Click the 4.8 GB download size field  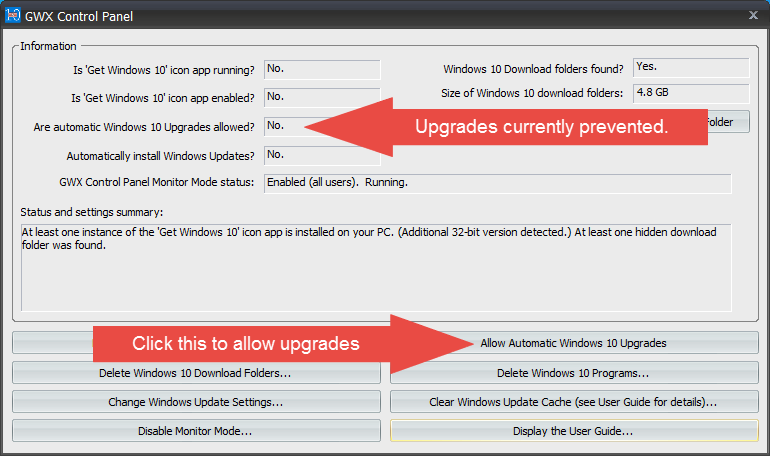[x=691, y=93]
